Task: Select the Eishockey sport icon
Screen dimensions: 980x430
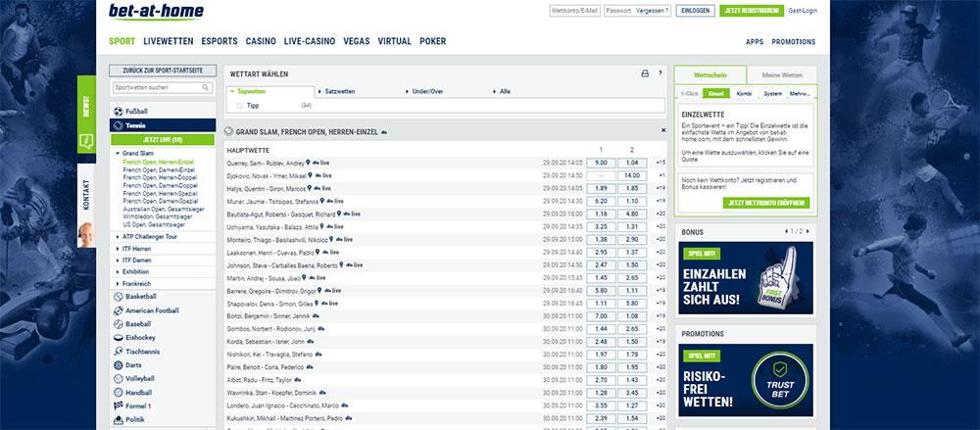Action: pos(119,338)
